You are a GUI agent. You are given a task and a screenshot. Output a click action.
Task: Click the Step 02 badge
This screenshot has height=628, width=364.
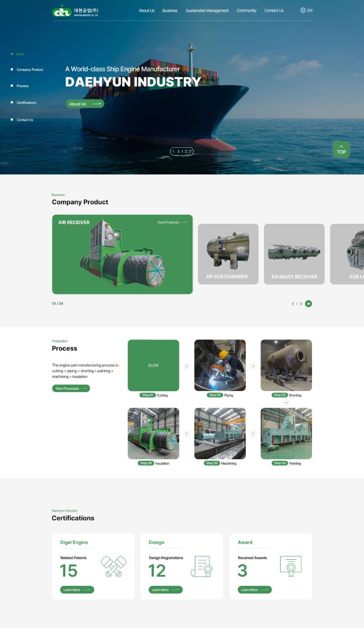tap(214, 395)
